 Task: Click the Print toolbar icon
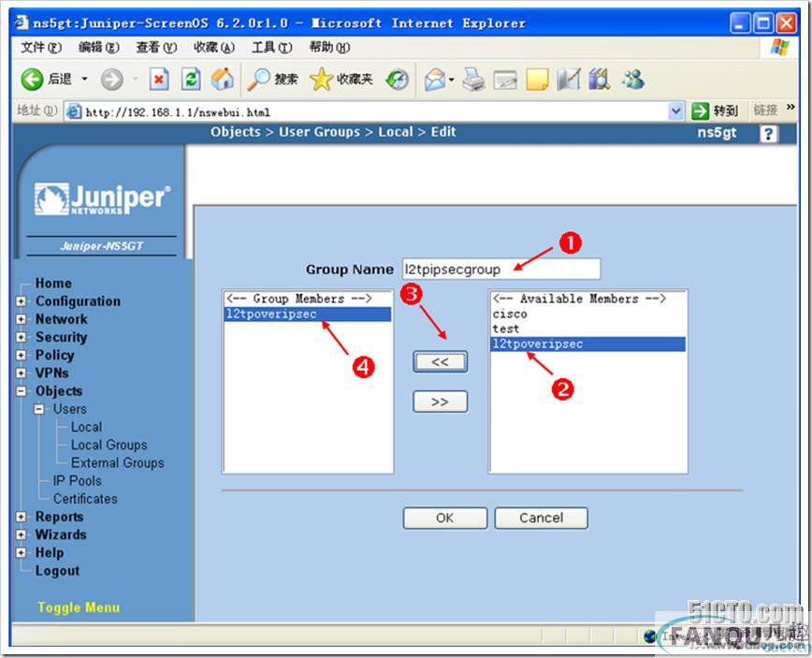coord(473,80)
